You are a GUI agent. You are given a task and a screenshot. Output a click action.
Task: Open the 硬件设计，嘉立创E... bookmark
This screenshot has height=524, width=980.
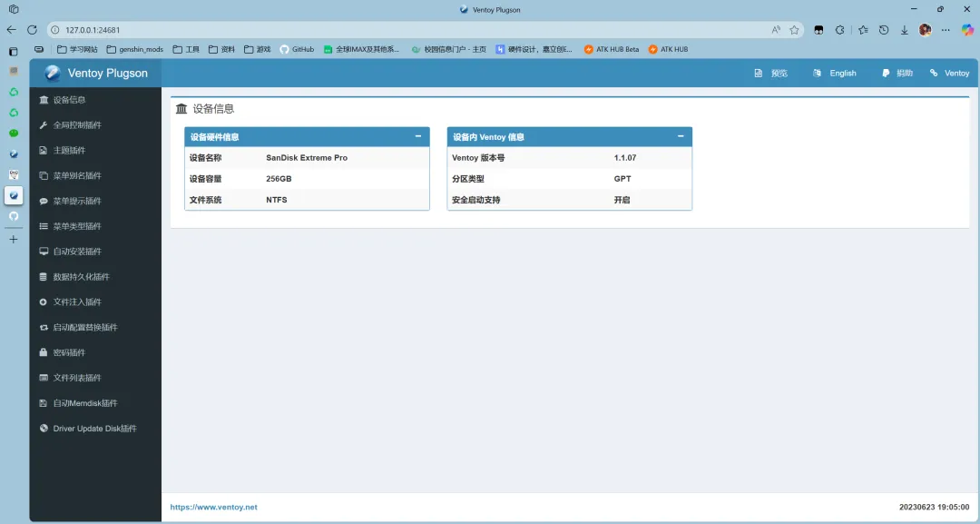534,49
